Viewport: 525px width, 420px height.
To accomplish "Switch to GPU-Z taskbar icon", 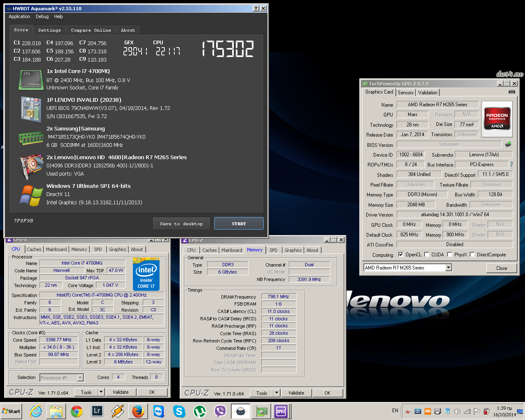I will pyautogui.click(x=261, y=411).
